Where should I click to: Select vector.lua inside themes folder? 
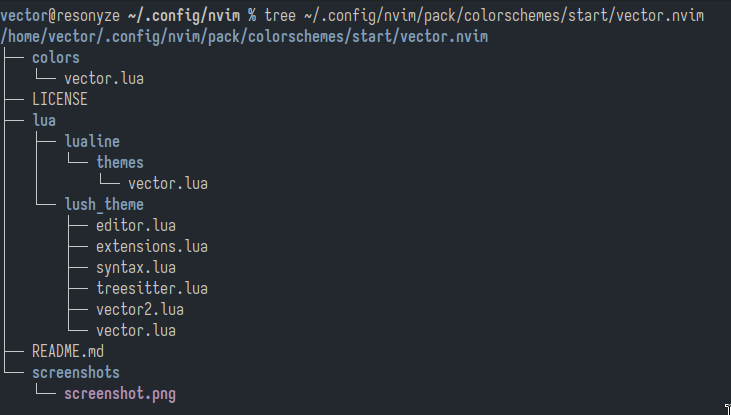point(168,184)
